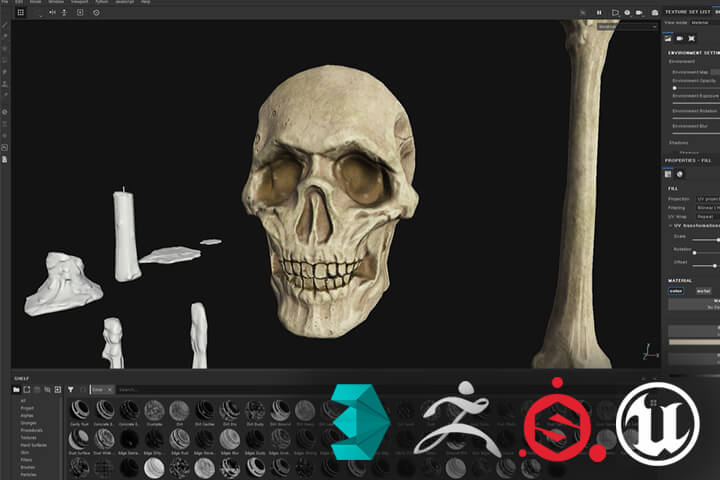Open environment display settings icon
Image resolution: width=720 pixels, height=480 pixels.
click(x=668, y=39)
